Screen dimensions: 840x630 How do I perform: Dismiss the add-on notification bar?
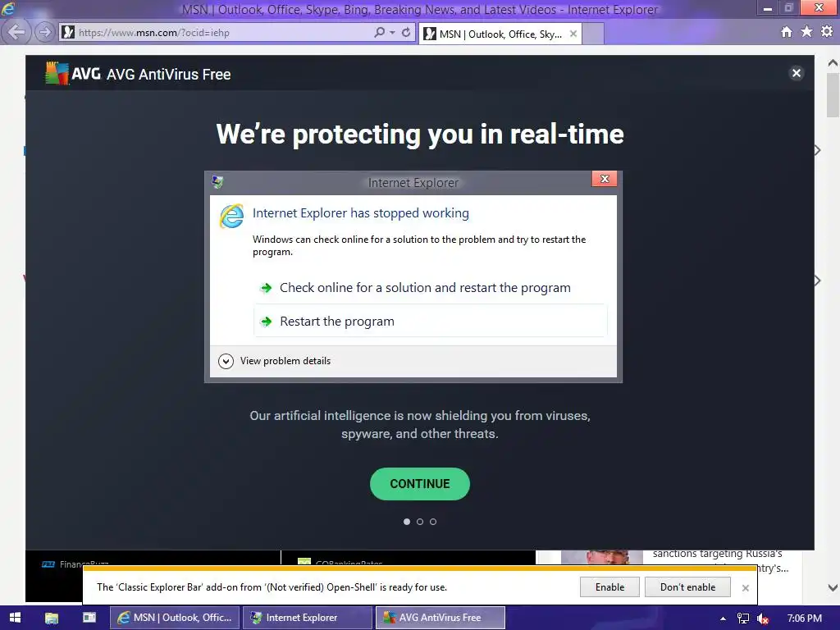tap(745, 587)
